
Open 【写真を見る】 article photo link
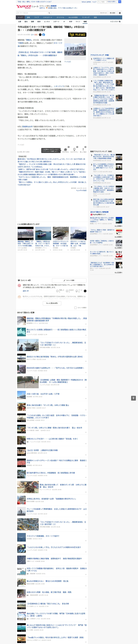point(40,54)
